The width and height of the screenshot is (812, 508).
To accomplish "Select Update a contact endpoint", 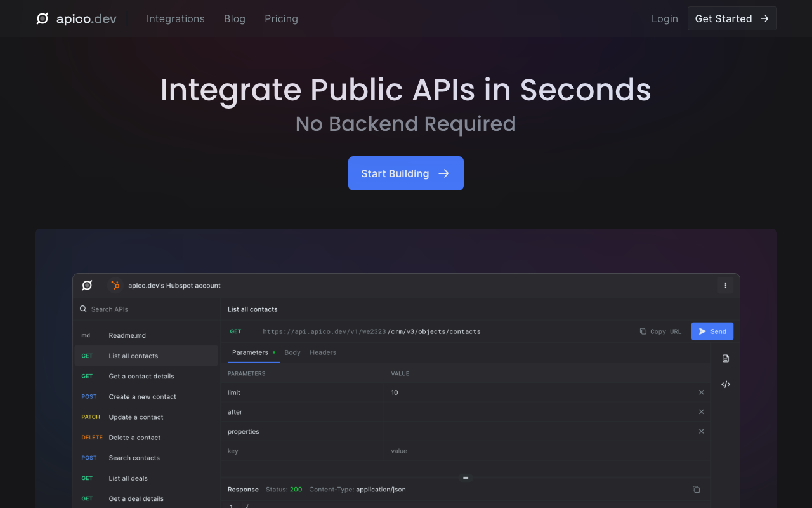I will [147, 417].
